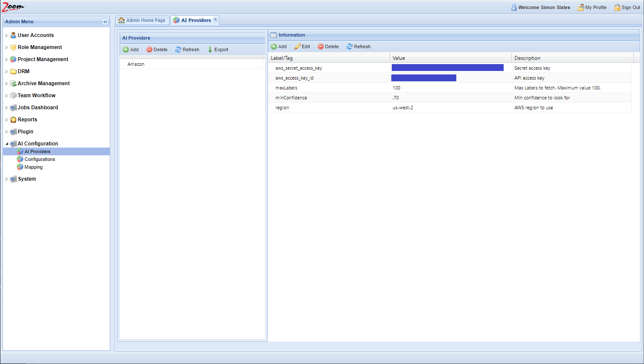Select the aws_secret_access_key row
The image size is (644, 364).
pos(299,68)
